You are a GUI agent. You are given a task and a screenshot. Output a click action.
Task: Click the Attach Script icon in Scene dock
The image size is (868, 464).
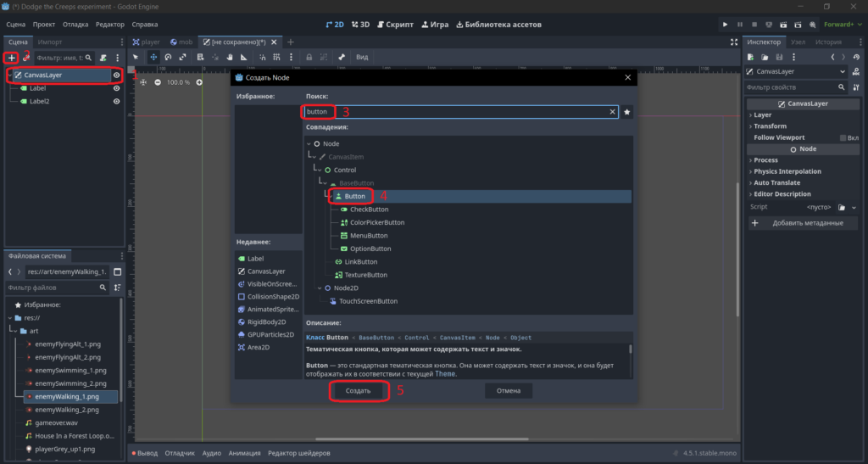click(103, 58)
